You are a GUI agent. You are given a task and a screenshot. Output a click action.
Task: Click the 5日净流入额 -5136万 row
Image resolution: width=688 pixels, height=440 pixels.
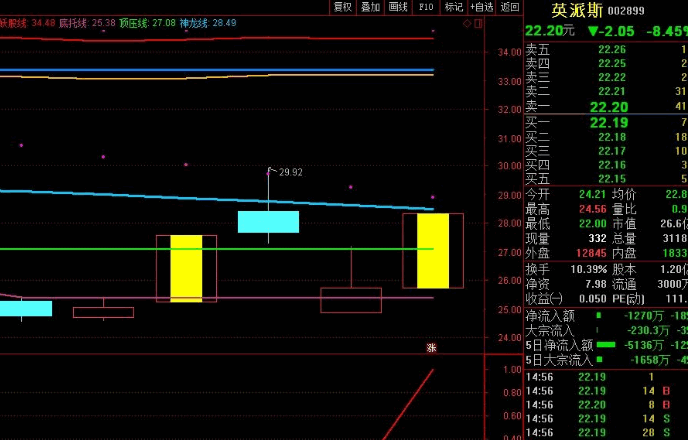606,345
